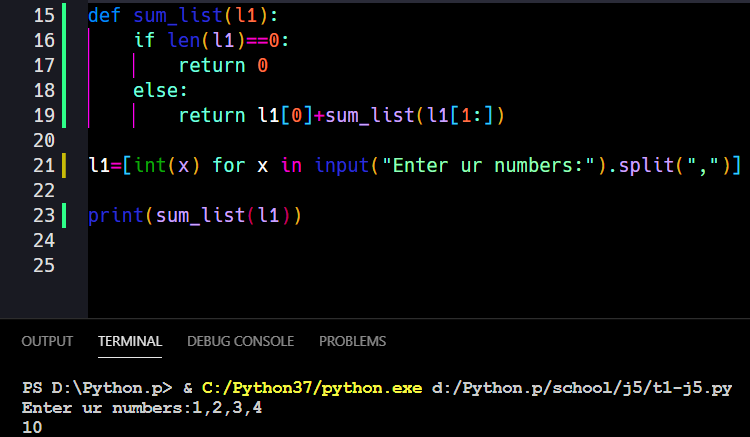Place cursor on the def keyword
Viewport: 750px width, 437px height.
coord(104,15)
